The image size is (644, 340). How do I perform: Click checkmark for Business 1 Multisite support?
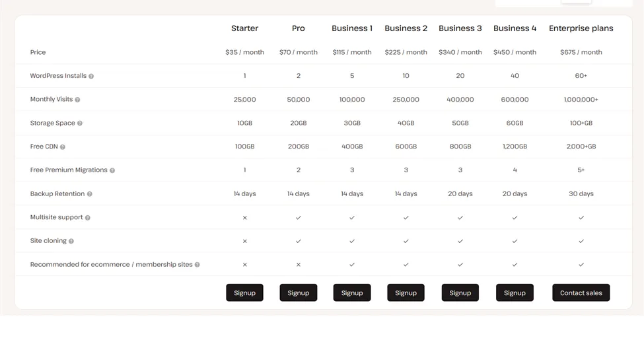(352, 218)
